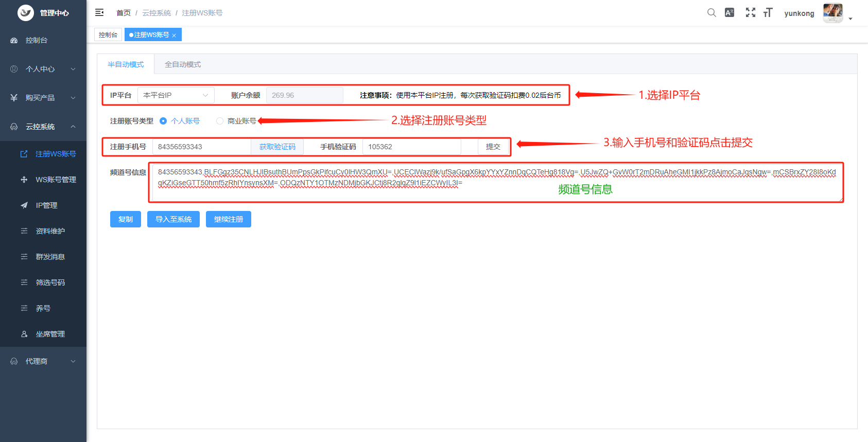Expand the 购买产品 sidebar menu
The width and height of the screenshot is (868, 442).
(43, 98)
